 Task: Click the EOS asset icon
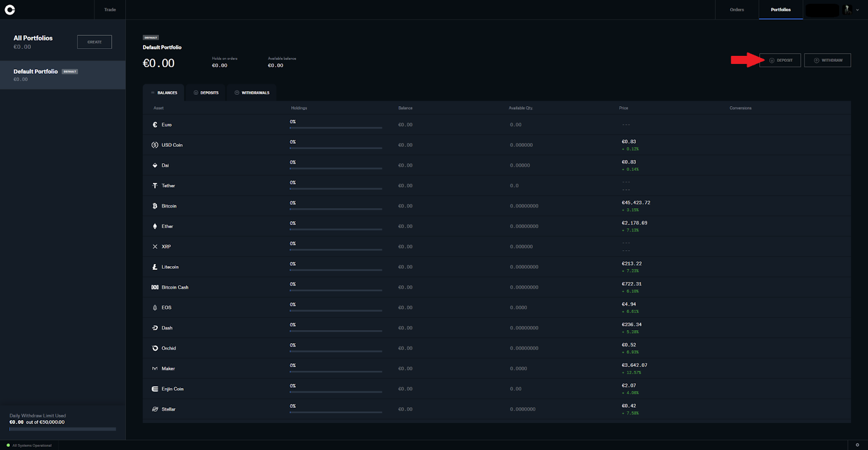pyautogui.click(x=155, y=307)
